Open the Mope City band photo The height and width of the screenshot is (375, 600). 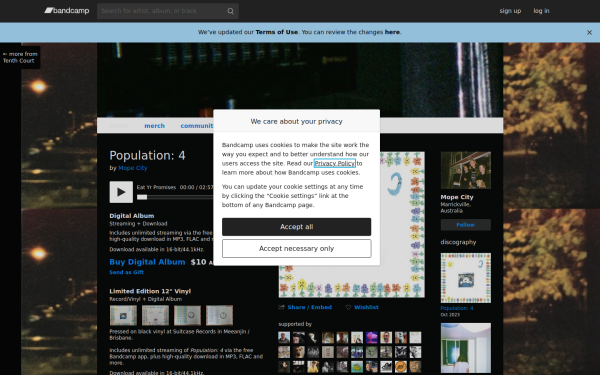pos(466,170)
